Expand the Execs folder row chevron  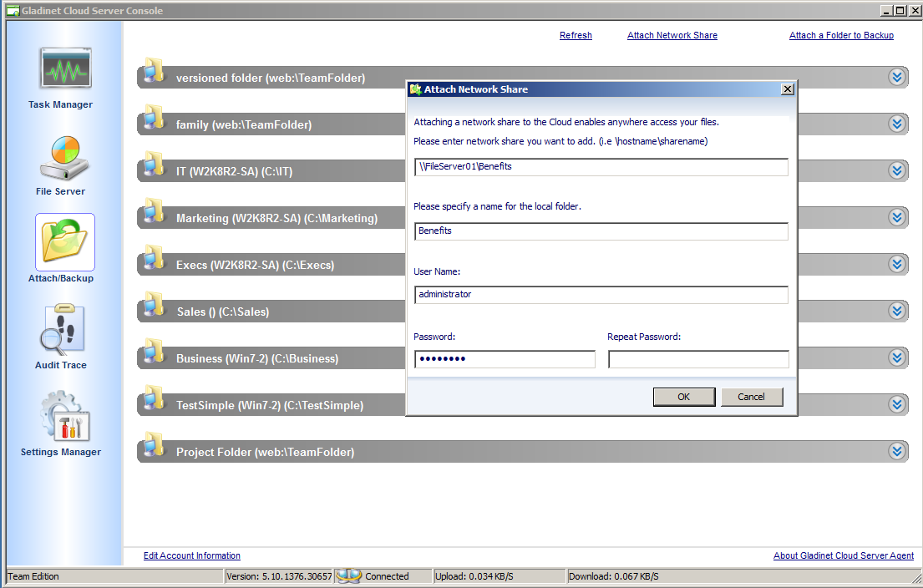click(x=897, y=264)
